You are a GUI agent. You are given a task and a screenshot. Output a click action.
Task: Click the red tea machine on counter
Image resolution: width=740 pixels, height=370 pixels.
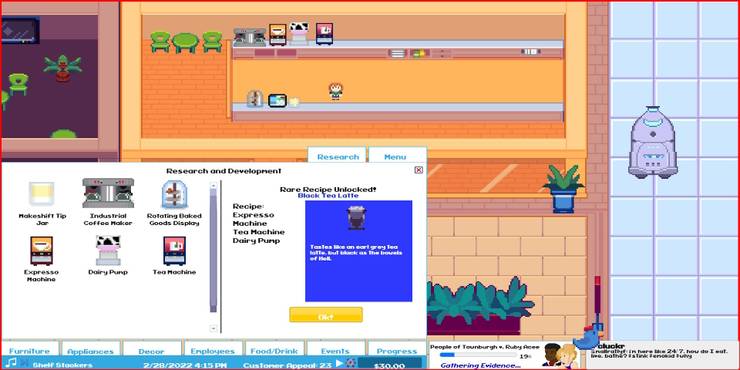(324, 34)
